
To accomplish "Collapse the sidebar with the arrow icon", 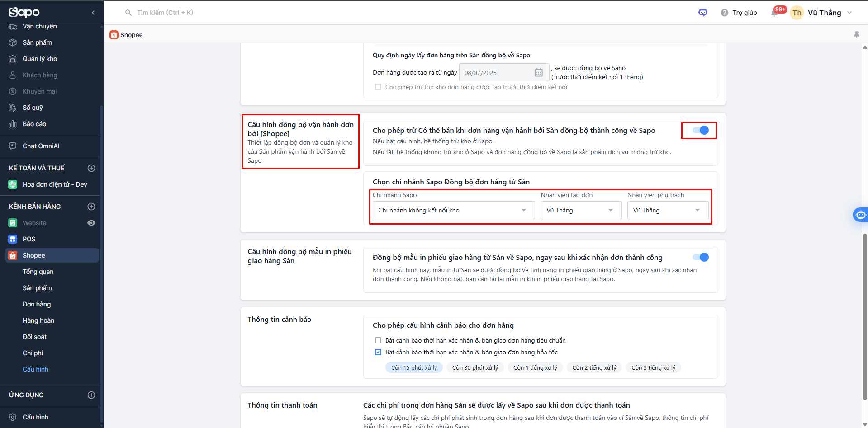I will 93,13.
